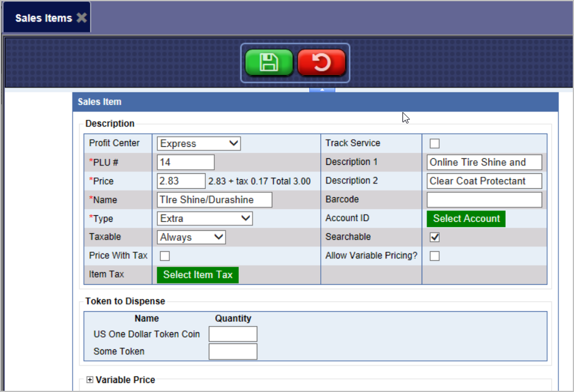
Task: Expand the Variable Price section
Action: (x=90, y=380)
